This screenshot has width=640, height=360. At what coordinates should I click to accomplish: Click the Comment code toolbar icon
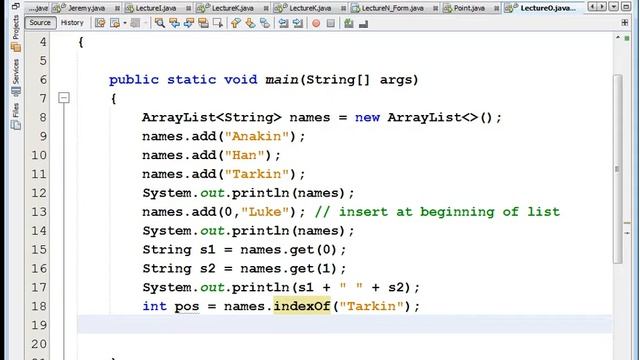[x=349, y=23]
